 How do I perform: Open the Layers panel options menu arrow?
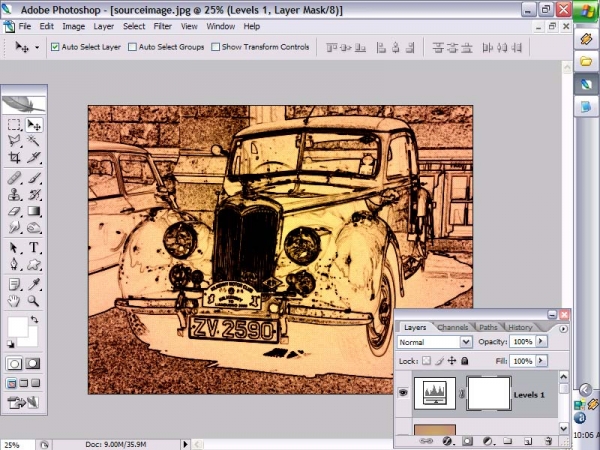tap(563, 329)
